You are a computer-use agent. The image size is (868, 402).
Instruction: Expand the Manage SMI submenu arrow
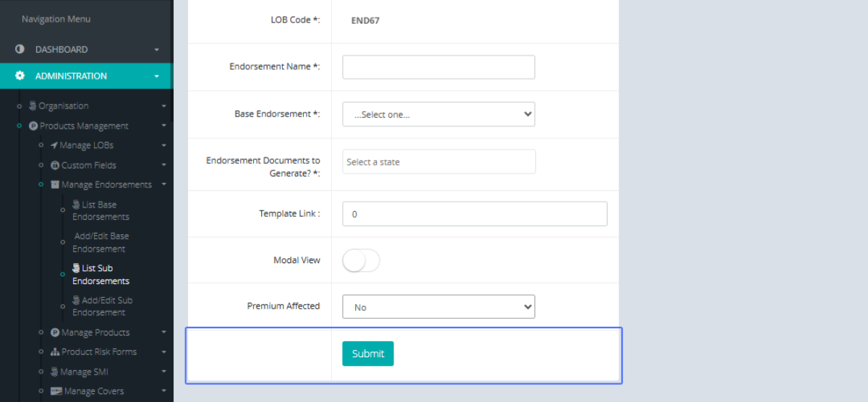pos(164,372)
